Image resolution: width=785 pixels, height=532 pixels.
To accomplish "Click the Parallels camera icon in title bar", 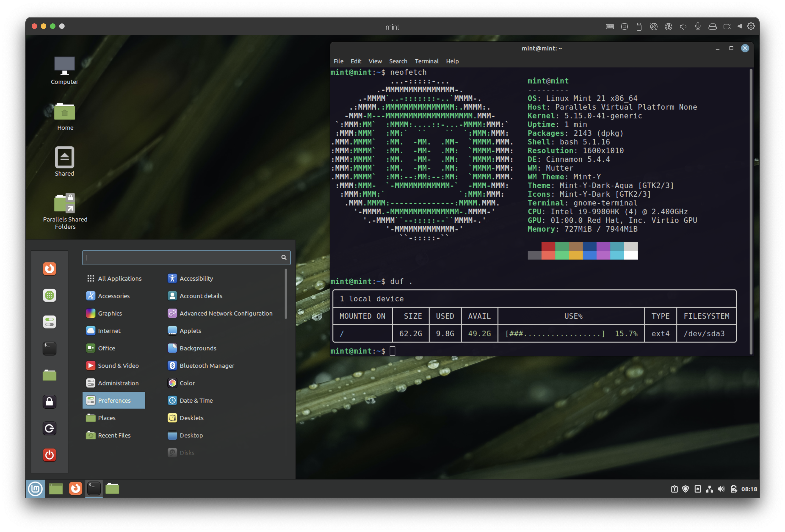I will click(x=727, y=27).
